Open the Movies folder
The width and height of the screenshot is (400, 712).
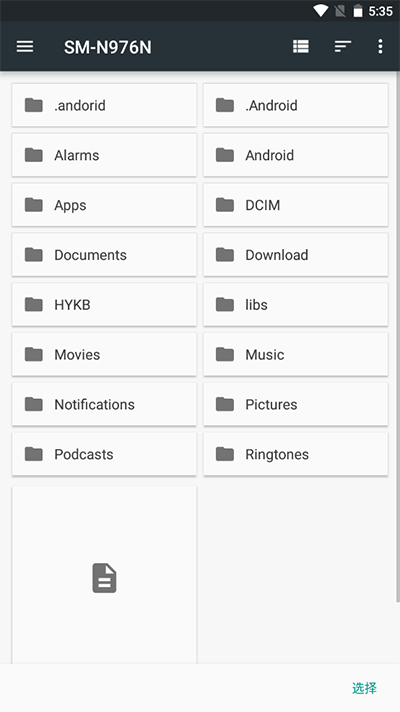coord(104,354)
